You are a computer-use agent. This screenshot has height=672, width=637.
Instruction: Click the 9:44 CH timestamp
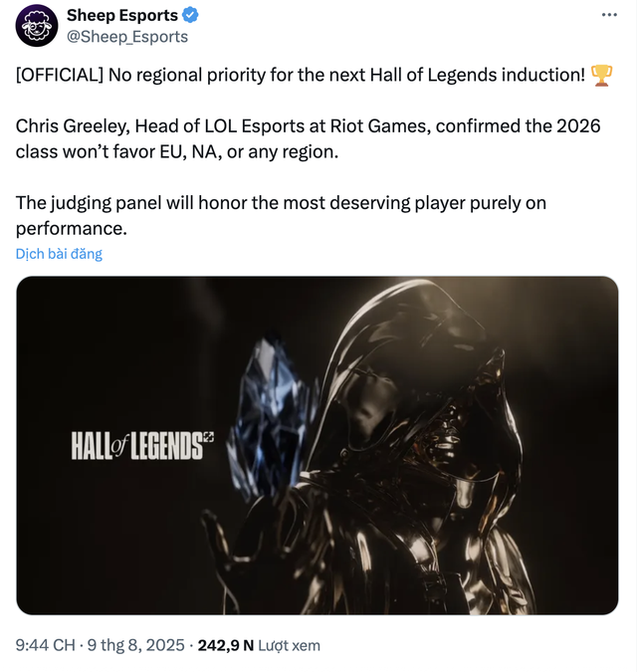click(x=46, y=645)
